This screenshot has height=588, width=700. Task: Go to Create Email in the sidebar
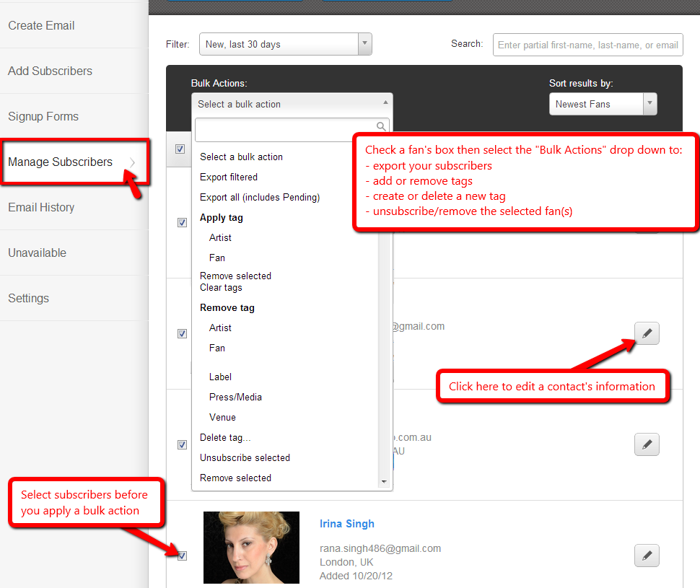(x=42, y=25)
